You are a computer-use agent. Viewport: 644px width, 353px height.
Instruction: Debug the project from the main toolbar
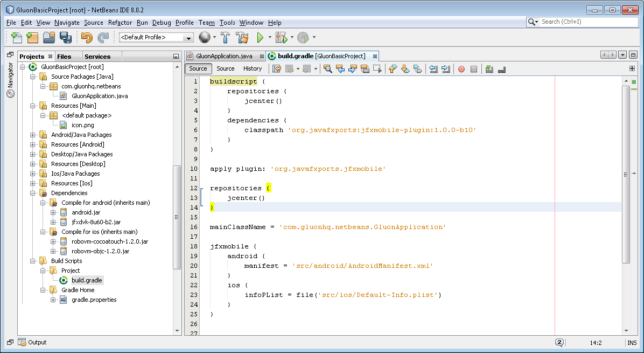click(282, 37)
